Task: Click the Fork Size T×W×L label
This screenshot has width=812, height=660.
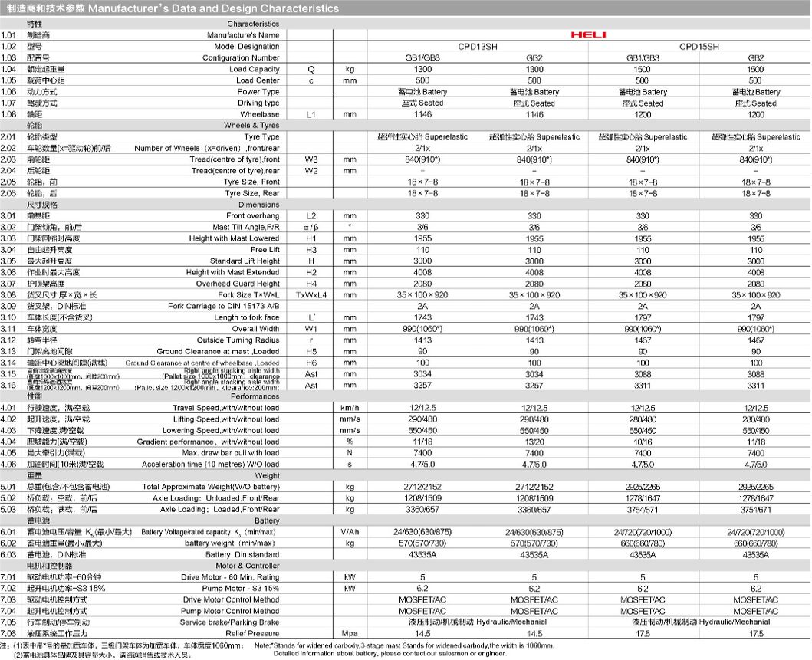Action: [x=248, y=295]
